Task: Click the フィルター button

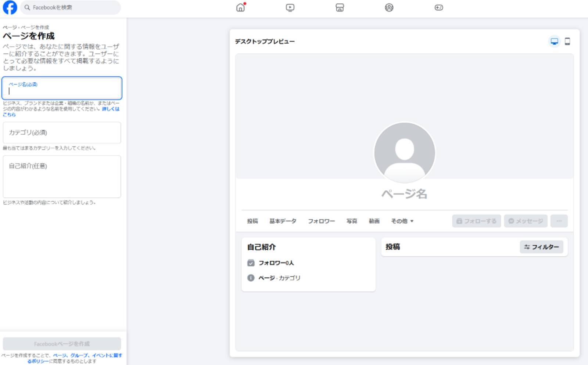Action: pyautogui.click(x=541, y=247)
